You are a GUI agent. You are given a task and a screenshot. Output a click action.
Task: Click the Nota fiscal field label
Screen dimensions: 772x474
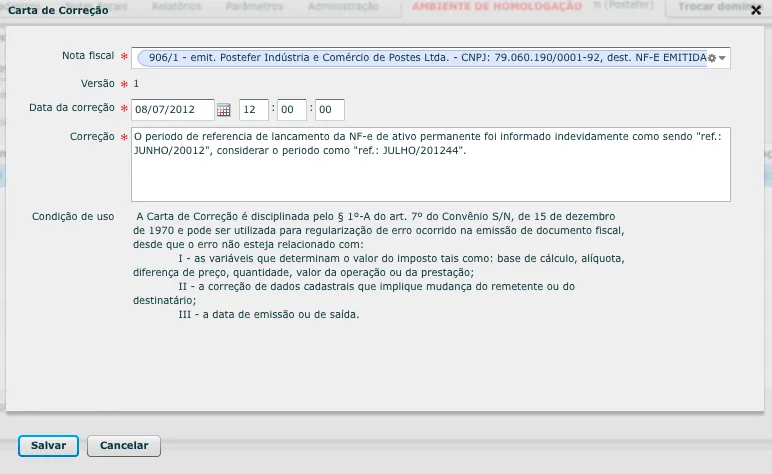(x=88, y=56)
